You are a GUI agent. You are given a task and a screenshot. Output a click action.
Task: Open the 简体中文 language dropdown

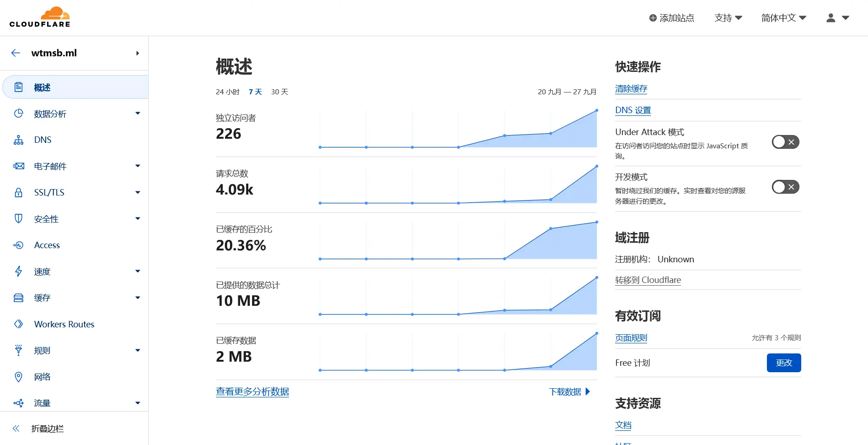click(x=783, y=18)
